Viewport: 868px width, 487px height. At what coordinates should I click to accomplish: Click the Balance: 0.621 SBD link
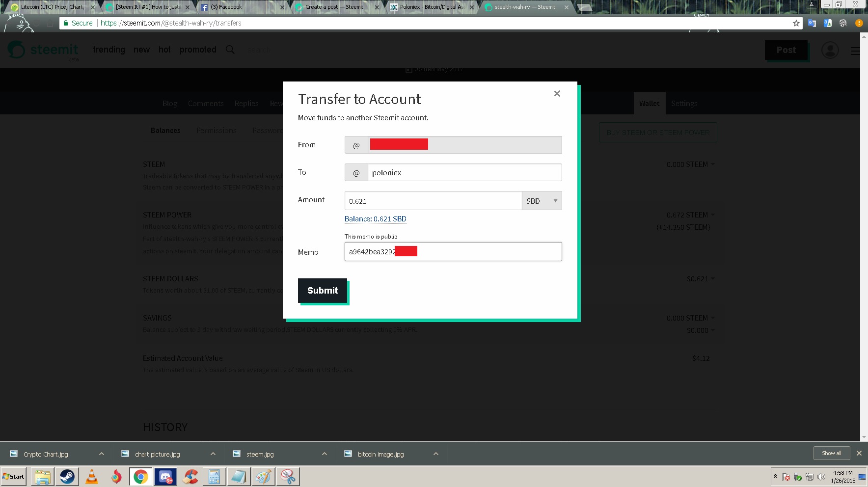(x=376, y=219)
